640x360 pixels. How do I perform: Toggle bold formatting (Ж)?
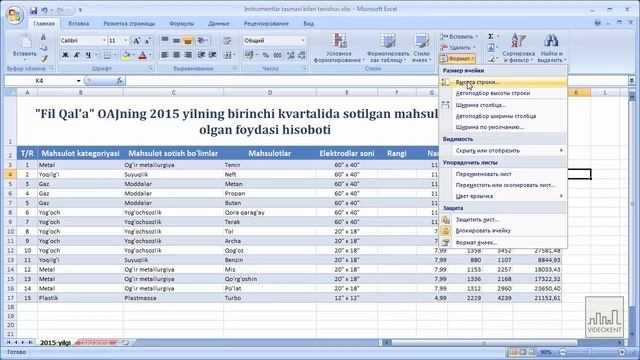coord(65,55)
